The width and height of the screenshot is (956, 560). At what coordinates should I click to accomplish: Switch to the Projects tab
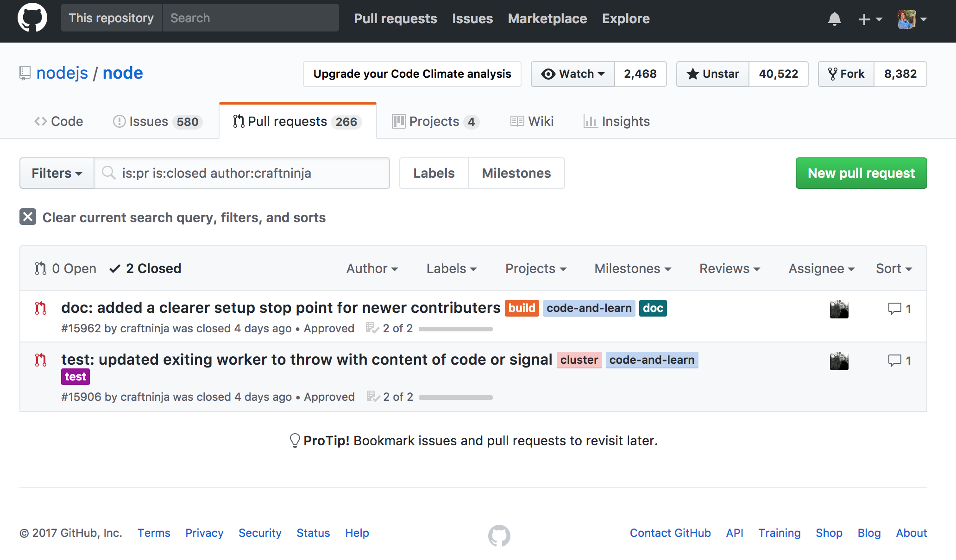pos(435,121)
